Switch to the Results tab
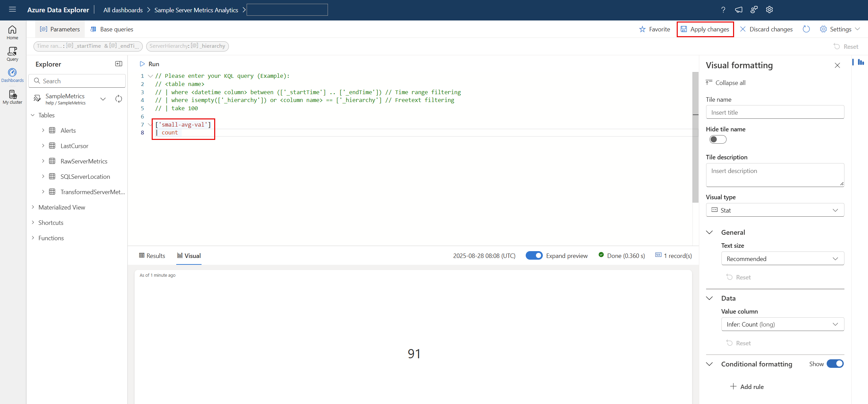This screenshot has height=404, width=868. [152, 256]
